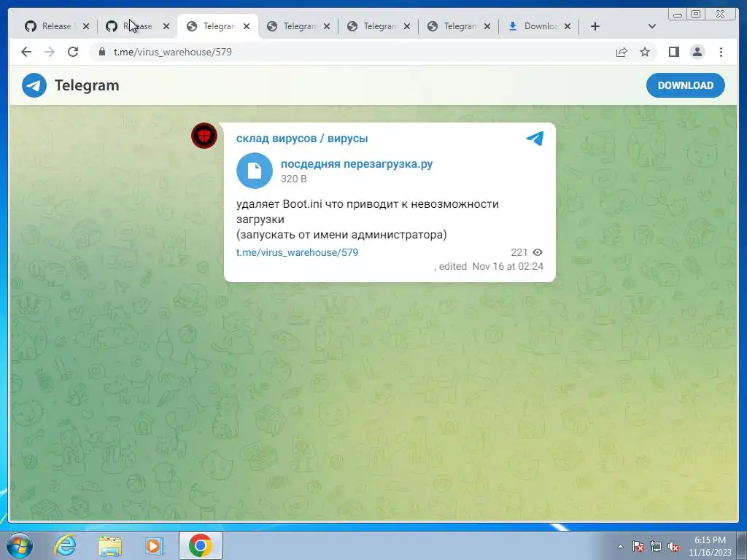Bookmark this page with star icon

tap(645, 52)
